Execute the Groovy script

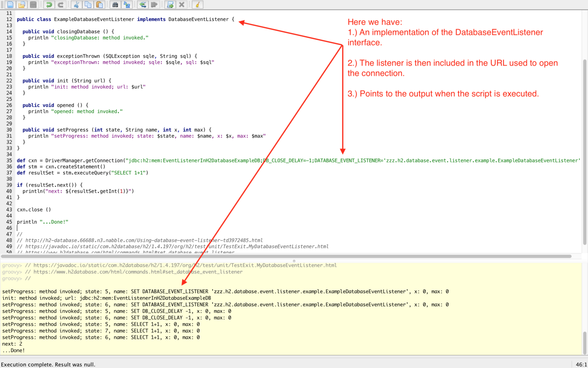(x=170, y=5)
